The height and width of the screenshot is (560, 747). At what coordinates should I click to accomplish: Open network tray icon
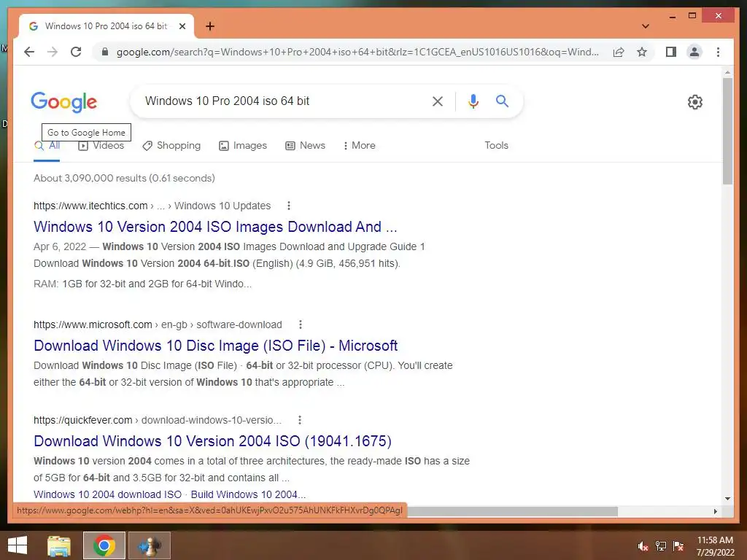pyautogui.click(x=661, y=546)
